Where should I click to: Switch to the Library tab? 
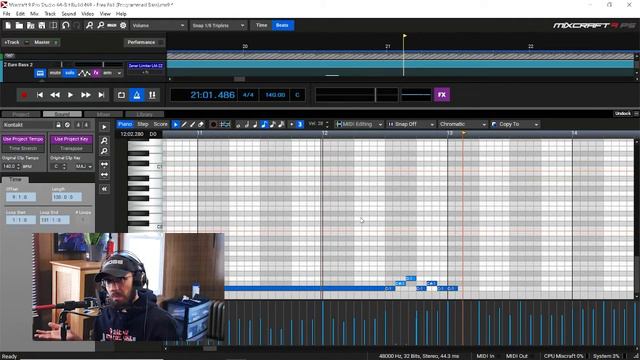[144, 114]
